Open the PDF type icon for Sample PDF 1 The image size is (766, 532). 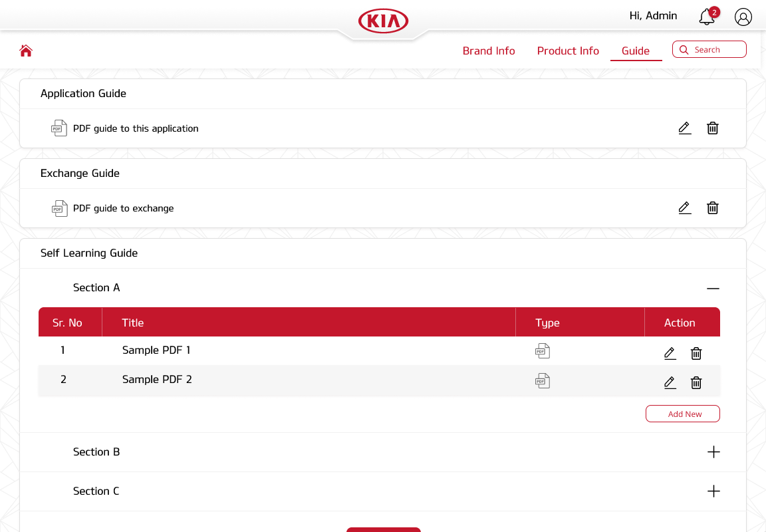[543, 351]
